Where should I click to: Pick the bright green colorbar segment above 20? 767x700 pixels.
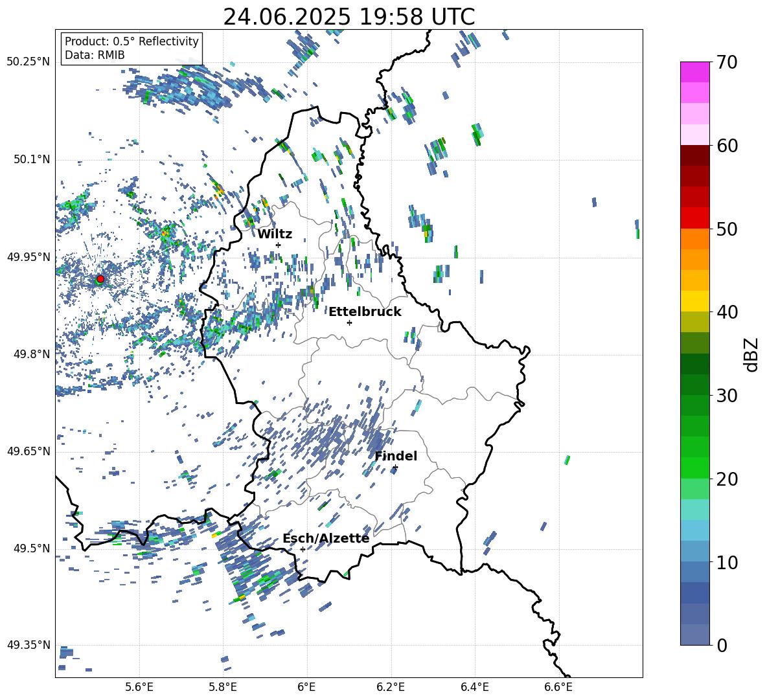pos(695,468)
